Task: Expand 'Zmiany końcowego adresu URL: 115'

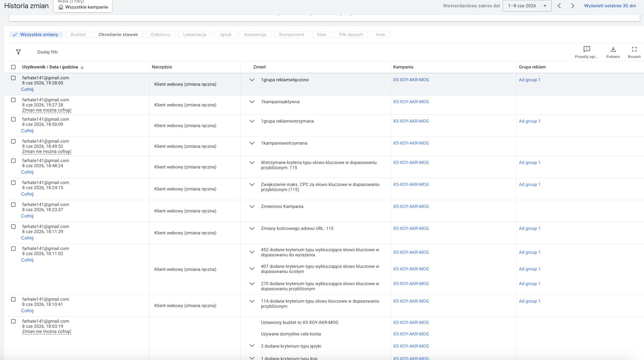Action: point(252,229)
